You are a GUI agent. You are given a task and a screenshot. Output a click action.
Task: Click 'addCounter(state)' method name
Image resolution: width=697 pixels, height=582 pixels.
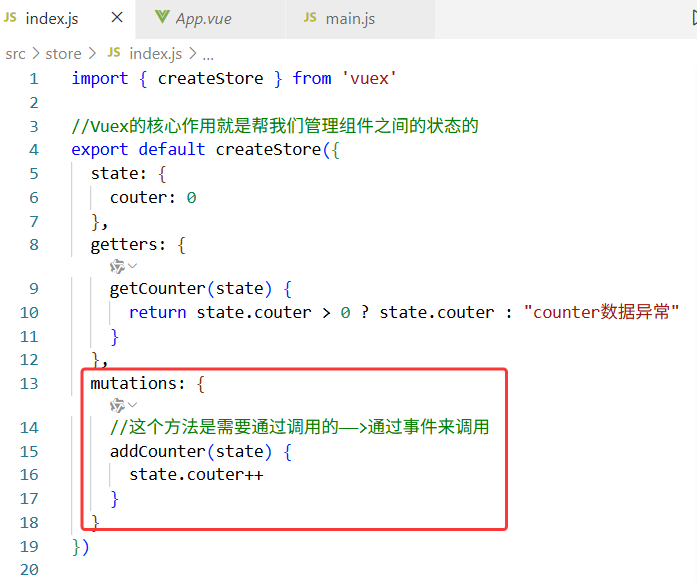click(191, 452)
